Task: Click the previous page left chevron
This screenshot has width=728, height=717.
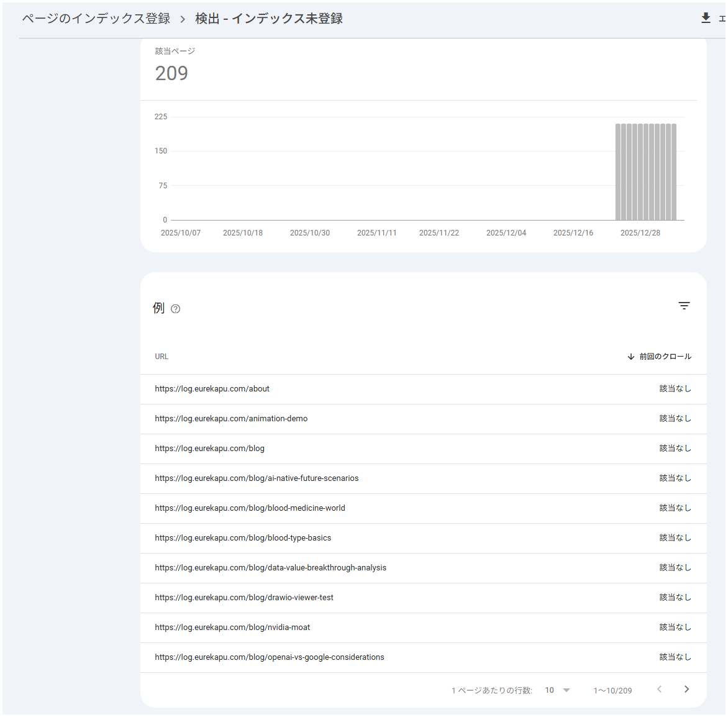Action: pos(659,689)
